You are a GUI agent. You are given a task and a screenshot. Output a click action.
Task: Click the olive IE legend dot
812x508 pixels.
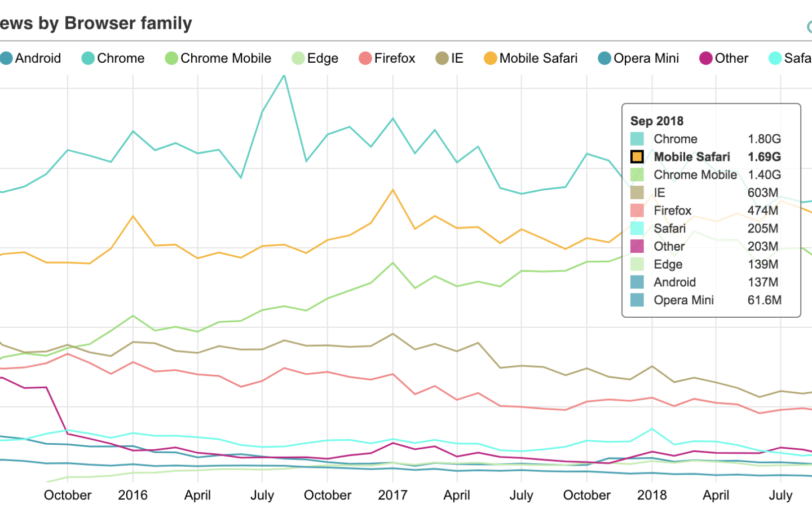[x=442, y=58]
